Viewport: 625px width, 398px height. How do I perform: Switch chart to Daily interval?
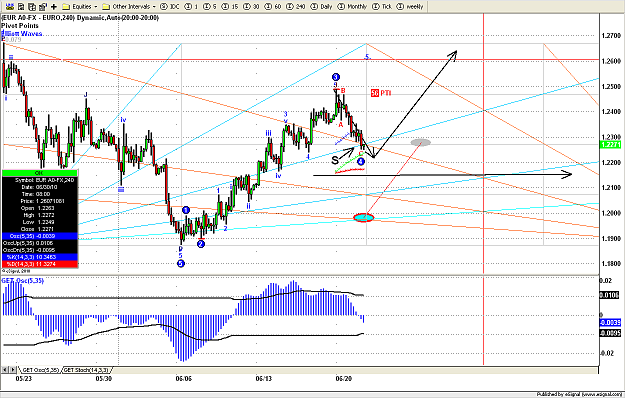(322, 6)
